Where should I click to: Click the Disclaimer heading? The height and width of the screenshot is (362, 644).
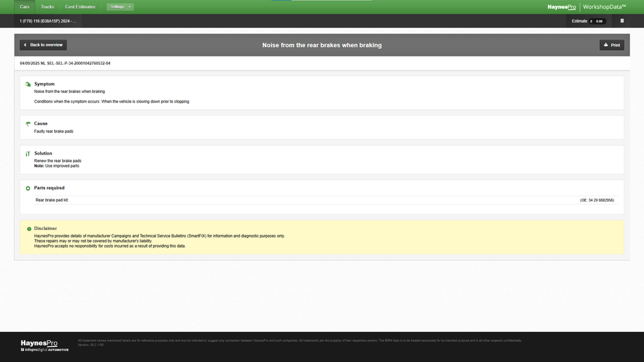point(45,229)
